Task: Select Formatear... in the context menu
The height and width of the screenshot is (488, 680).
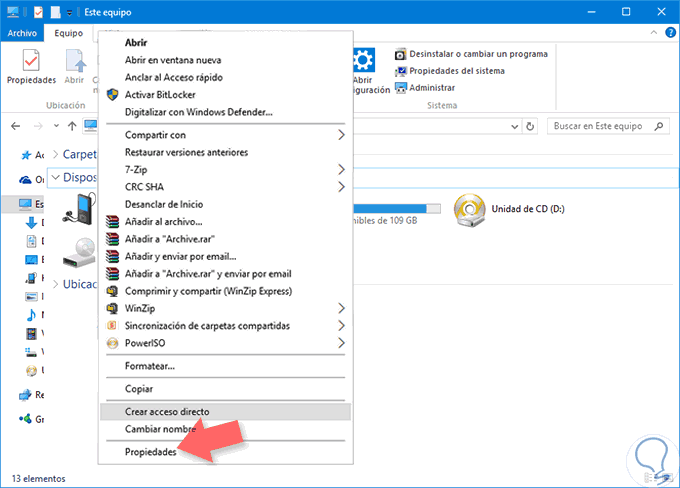Action: pyautogui.click(x=150, y=366)
